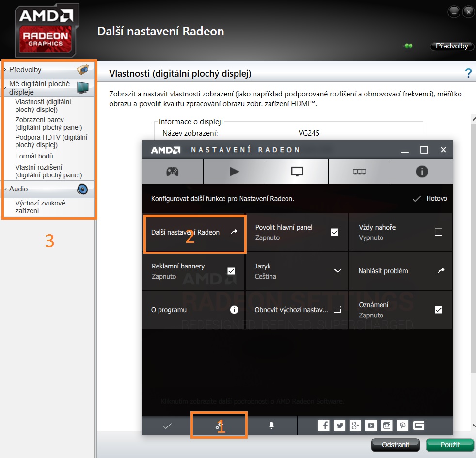Click the flat display monitor icon in sidebar
The height and width of the screenshot is (458, 476).
pos(82,88)
